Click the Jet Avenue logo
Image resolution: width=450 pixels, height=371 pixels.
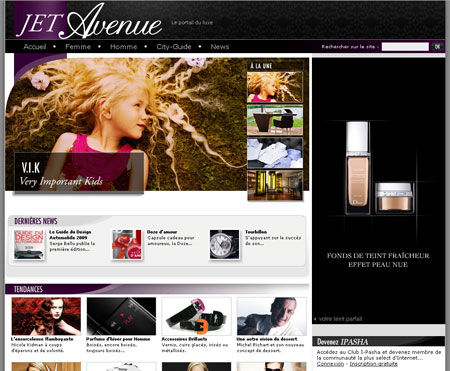(x=90, y=22)
